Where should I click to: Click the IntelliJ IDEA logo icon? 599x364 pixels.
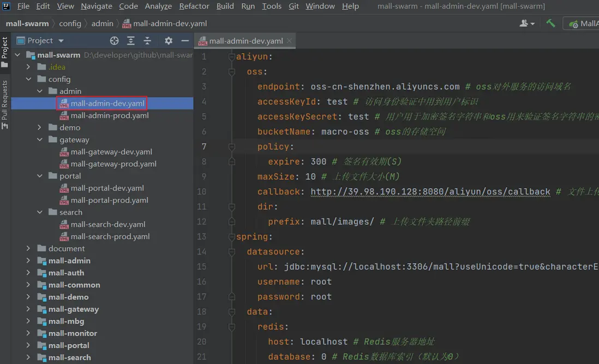[7, 7]
